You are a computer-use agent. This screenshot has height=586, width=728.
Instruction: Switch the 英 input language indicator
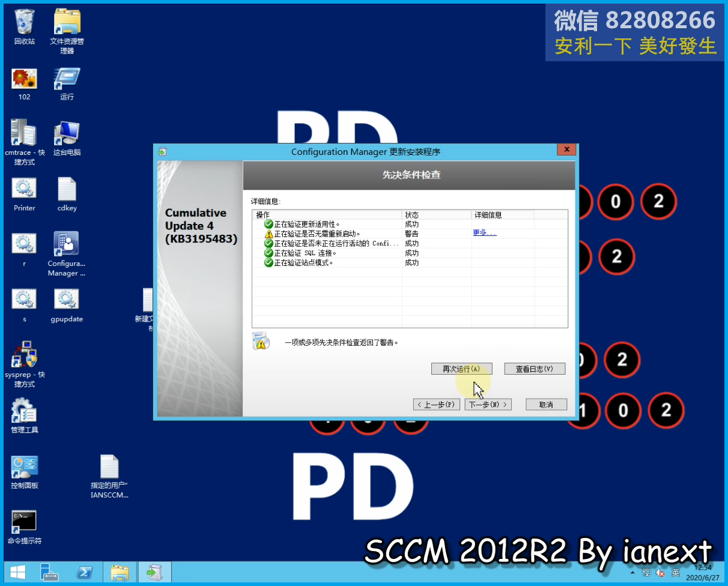(676, 573)
